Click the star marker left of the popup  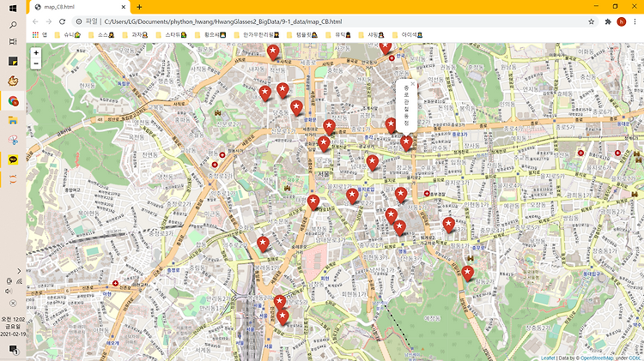(391, 125)
